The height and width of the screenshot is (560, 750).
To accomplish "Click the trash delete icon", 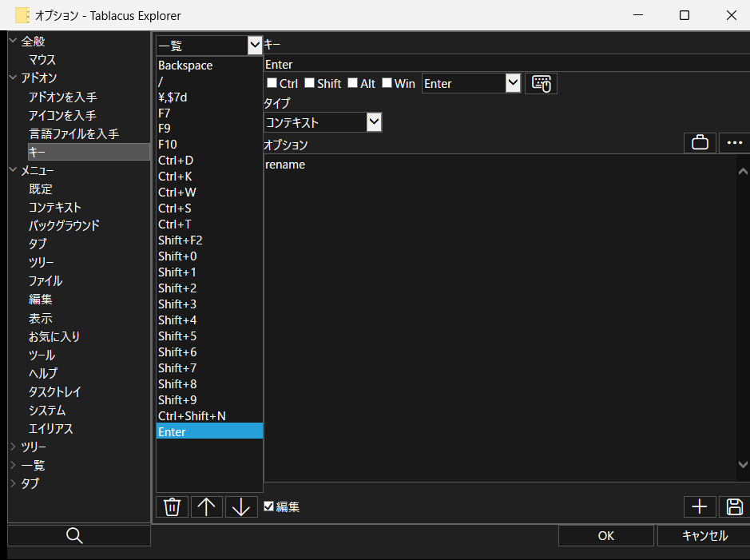I will 172,506.
